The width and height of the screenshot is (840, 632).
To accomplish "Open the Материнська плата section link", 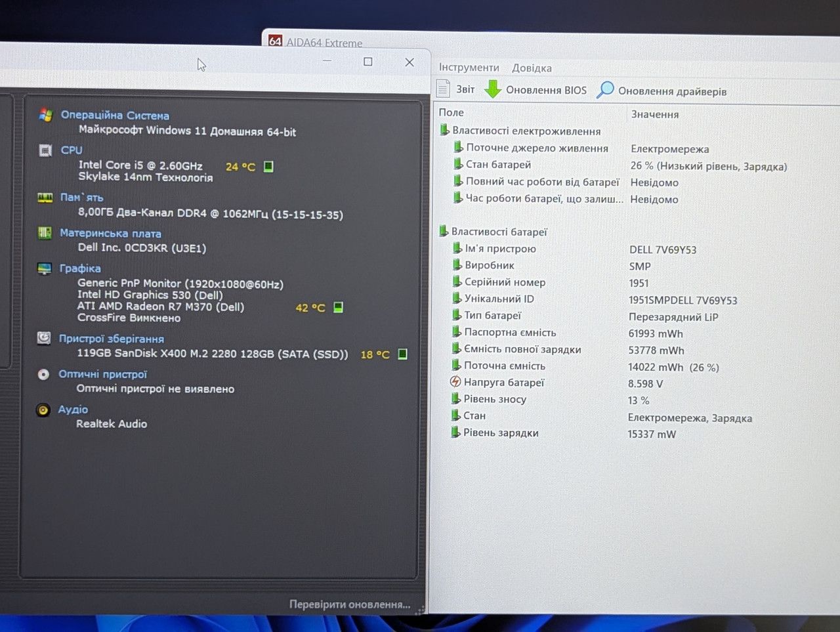I will pos(110,233).
